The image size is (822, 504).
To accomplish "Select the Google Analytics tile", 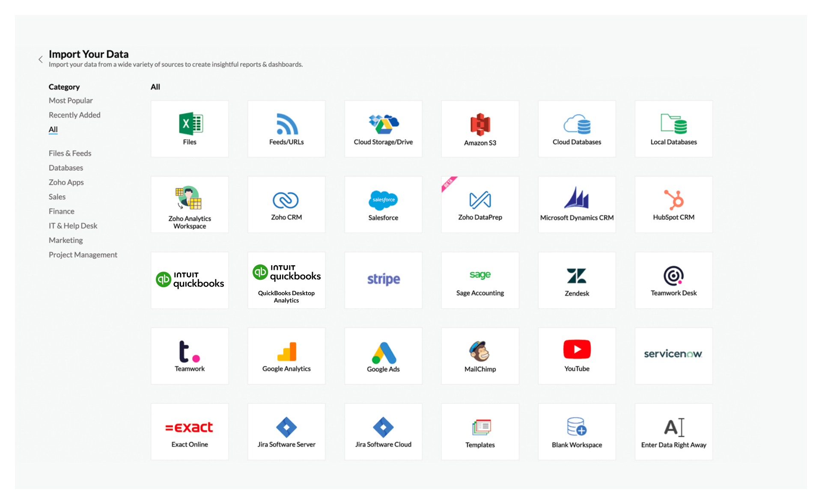I will (x=286, y=356).
